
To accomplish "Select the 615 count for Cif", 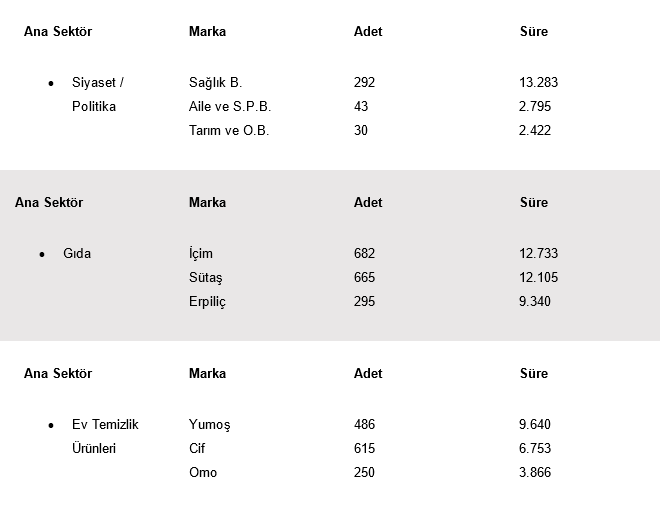I will pos(364,449).
